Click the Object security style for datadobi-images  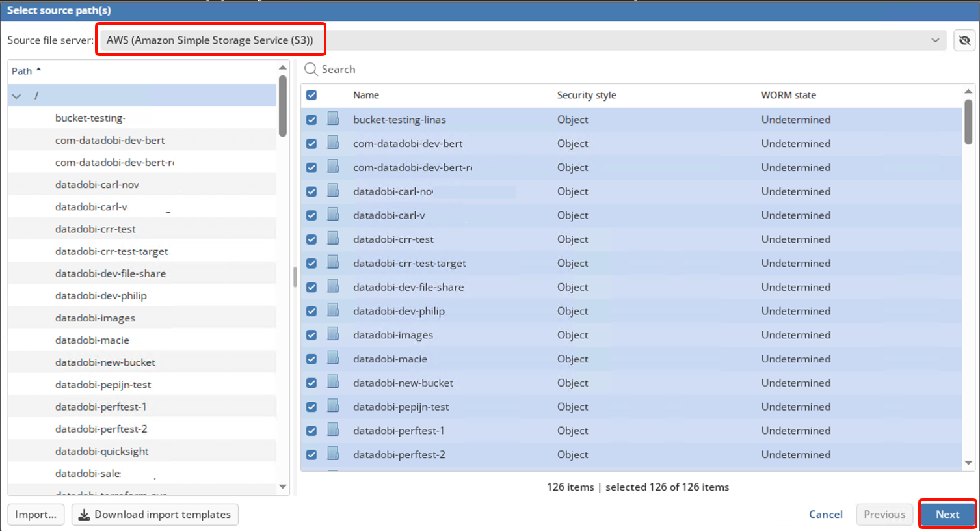click(573, 334)
